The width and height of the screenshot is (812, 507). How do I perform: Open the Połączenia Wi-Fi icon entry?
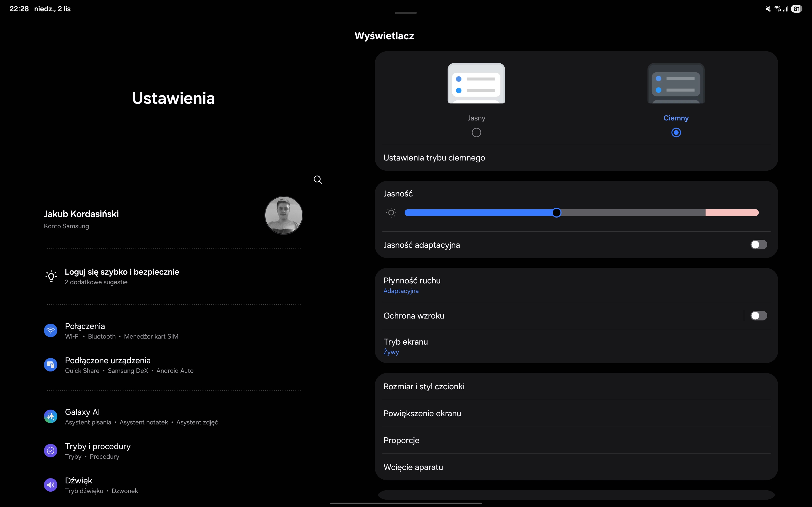pos(51,331)
